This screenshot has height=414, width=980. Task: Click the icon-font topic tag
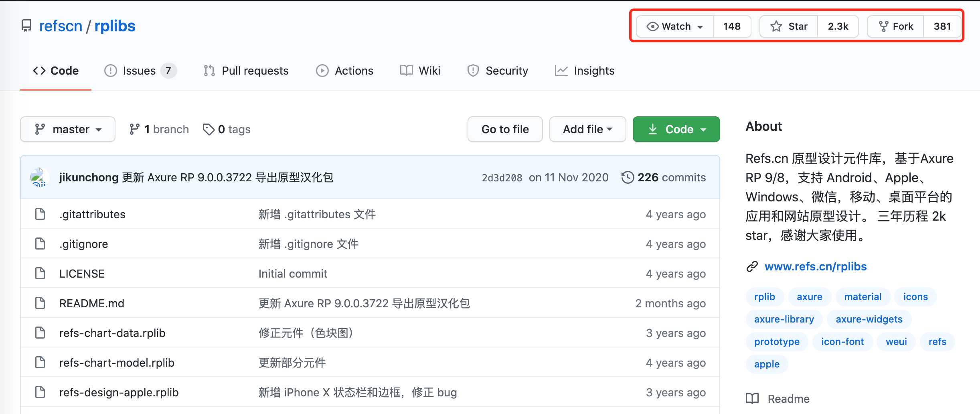(x=842, y=342)
